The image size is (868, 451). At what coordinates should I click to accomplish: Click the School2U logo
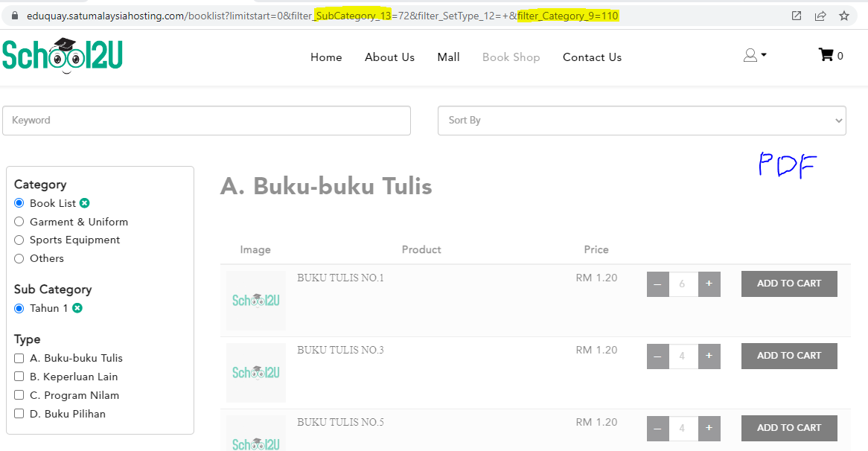pyautogui.click(x=62, y=56)
